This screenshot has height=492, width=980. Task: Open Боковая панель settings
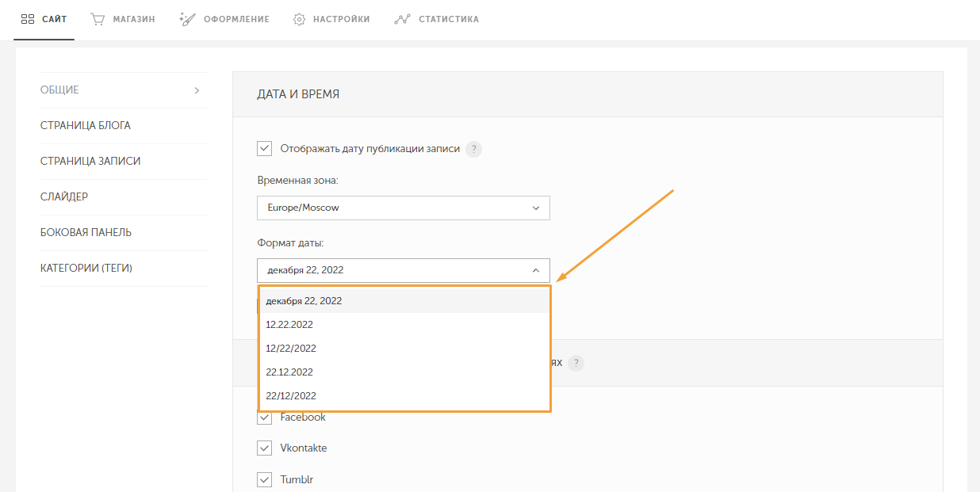pyautogui.click(x=86, y=233)
